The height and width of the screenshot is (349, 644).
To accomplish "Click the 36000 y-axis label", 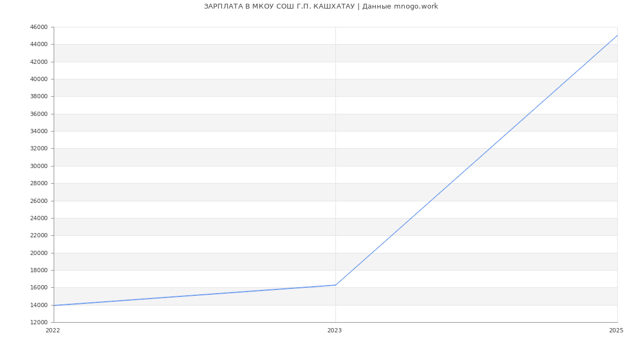I will 39,114.
